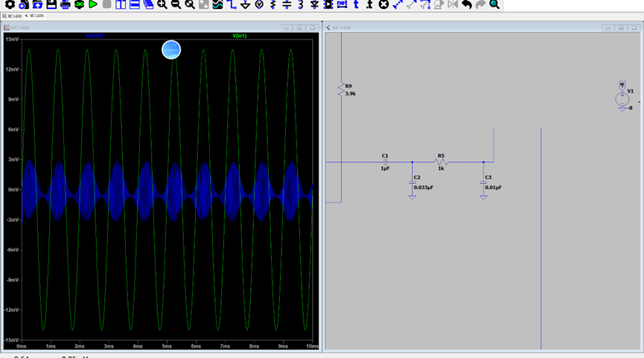The image size is (644, 358).
Task: Select the Duplicate tool
Action: 398,4
